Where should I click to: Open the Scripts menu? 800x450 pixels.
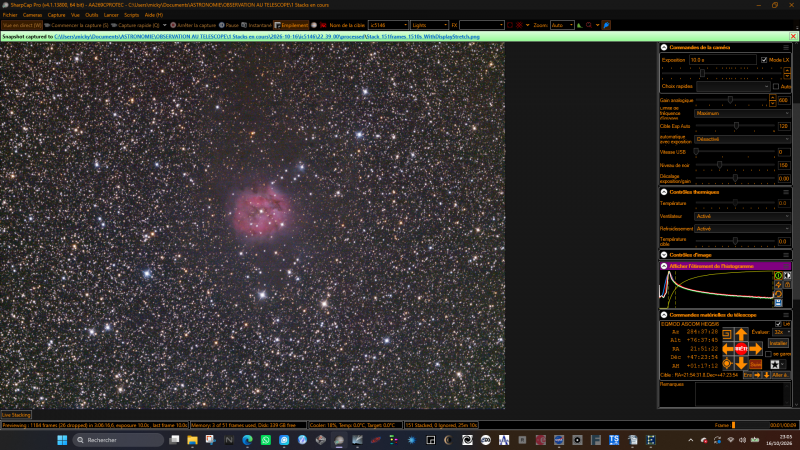132,15
